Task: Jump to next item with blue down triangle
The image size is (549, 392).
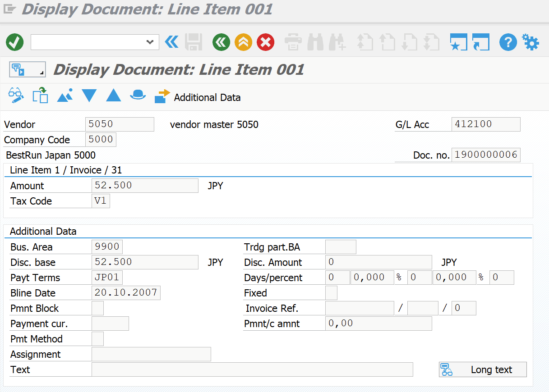Action: (x=89, y=96)
